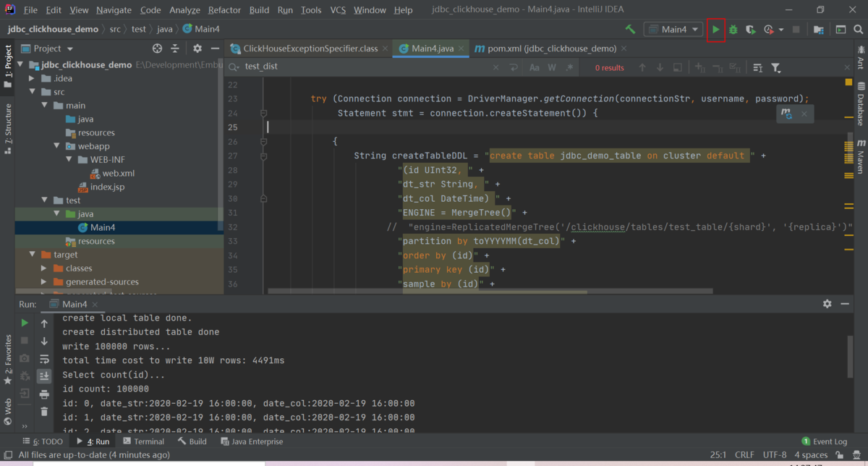Open the Analyze menu

184,10
